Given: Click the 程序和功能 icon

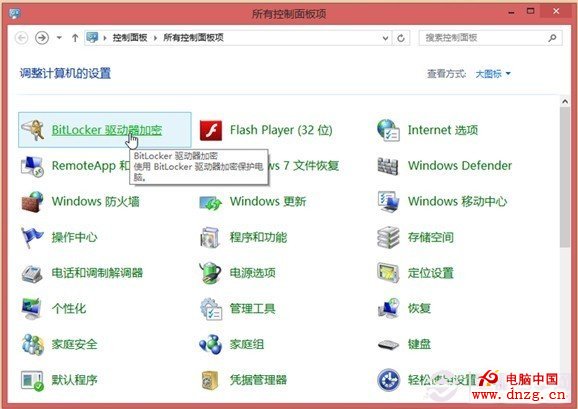Looking at the screenshot, I should (x=210, y=238).
